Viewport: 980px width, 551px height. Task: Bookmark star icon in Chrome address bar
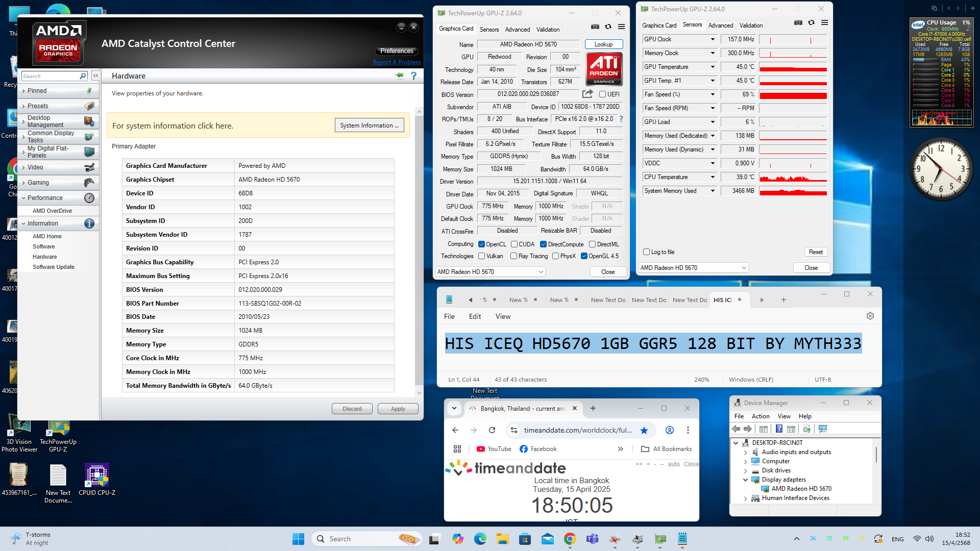click(x=644, y=430)
